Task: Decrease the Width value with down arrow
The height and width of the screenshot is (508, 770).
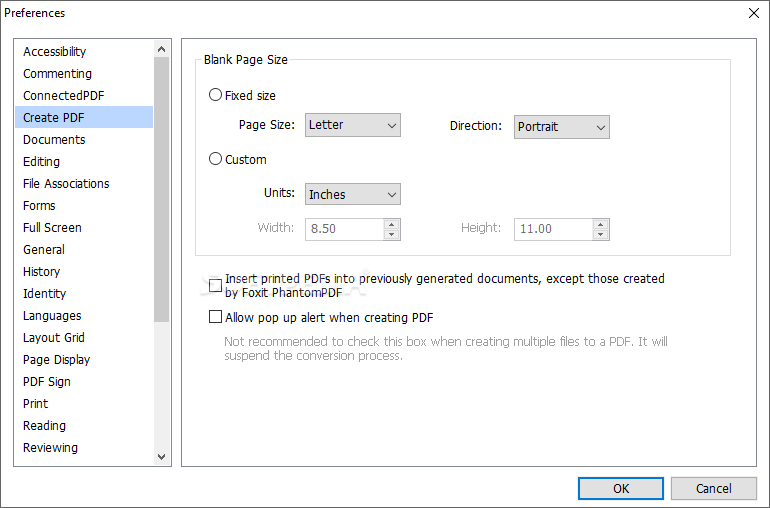Action: 391,235
